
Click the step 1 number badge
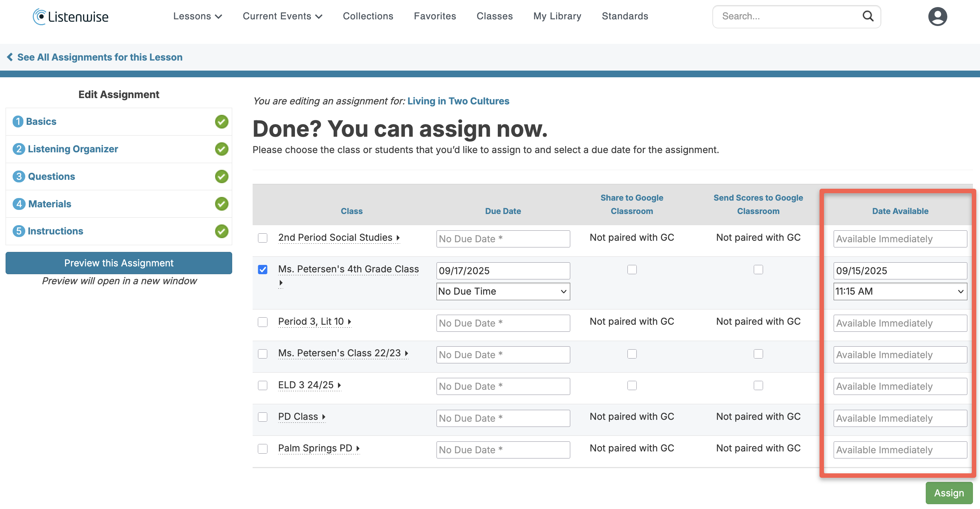coord(18,122)
